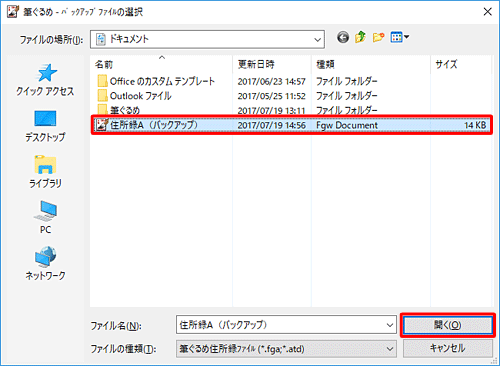
Task: Click the 14 KB size cell
Action: pyautogui.click(x=475, y=125)
